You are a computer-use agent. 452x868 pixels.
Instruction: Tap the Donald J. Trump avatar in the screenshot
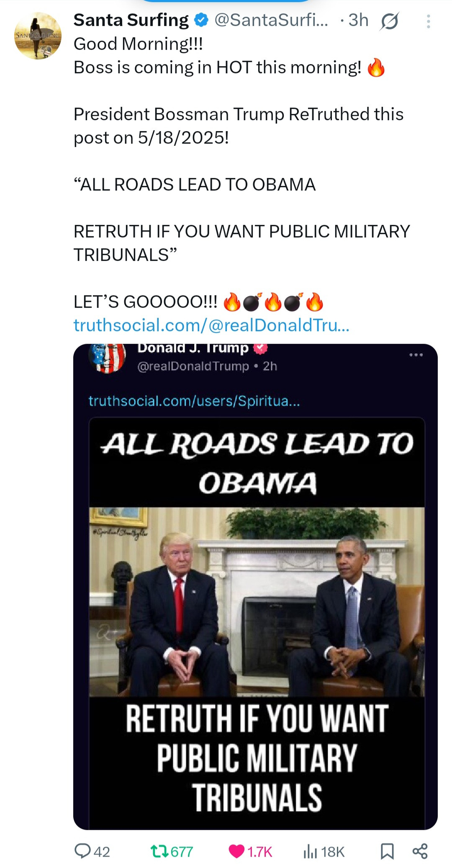(107, 357)
